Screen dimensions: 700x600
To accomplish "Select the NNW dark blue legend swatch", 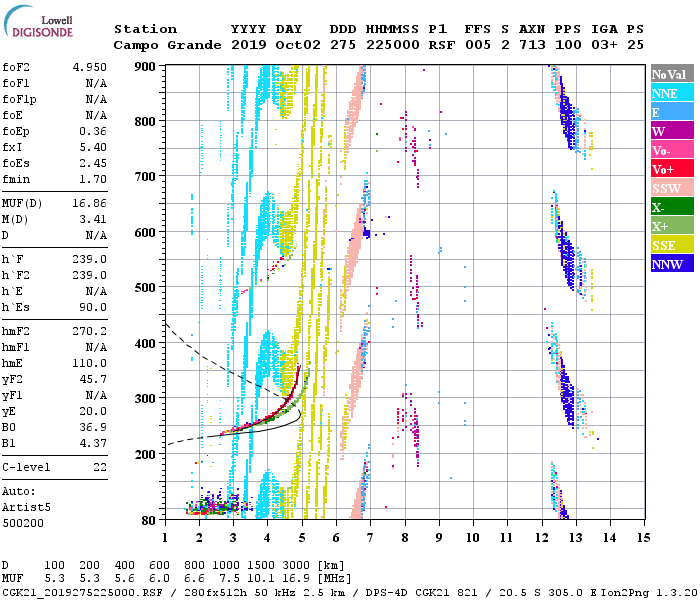I will pos(672,264).
